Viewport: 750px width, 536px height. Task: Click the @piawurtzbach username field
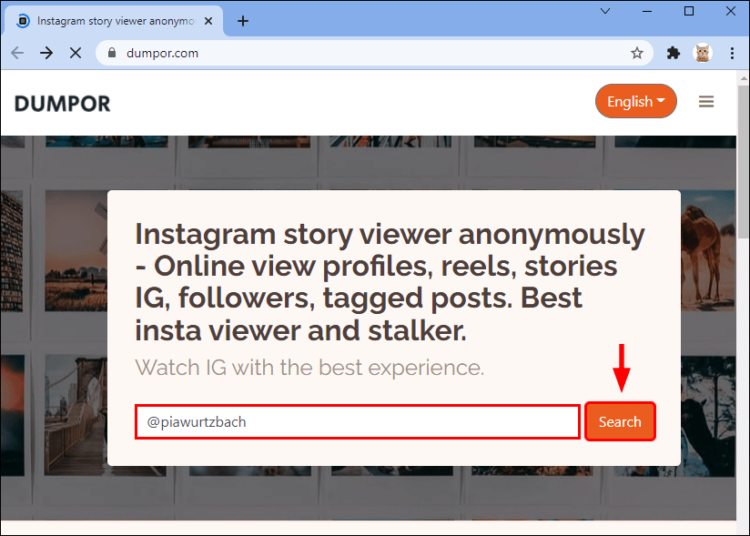(358, 422)
